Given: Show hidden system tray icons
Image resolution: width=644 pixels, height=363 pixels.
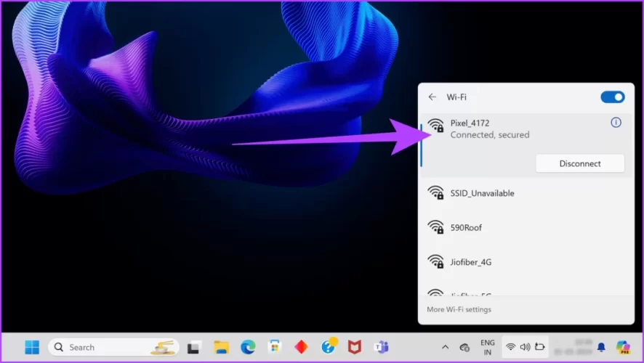Looking at the screenshot, I should [445, 348].
